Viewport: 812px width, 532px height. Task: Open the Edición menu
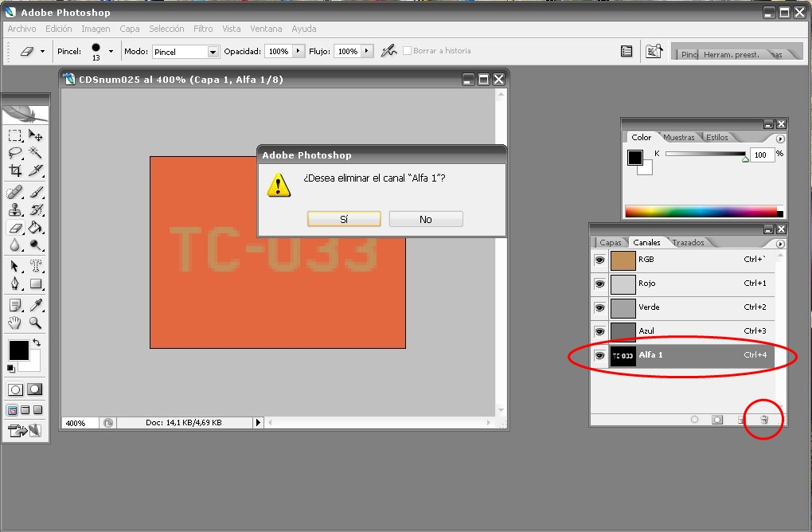click(x=59, y=29)
